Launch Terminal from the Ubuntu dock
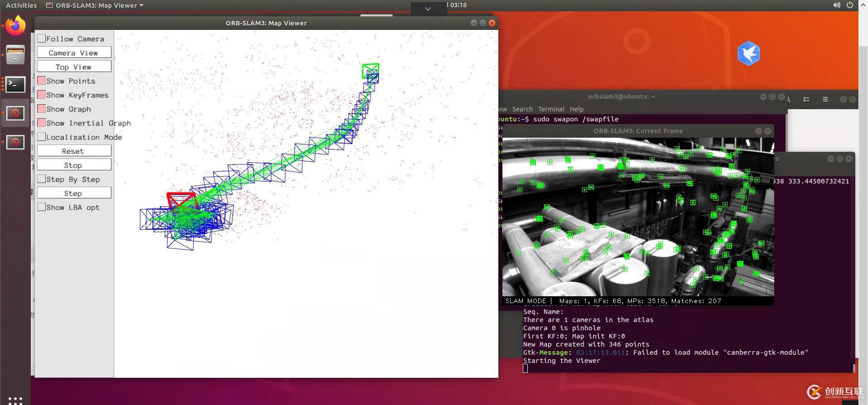The image size is (868, 405). click(15, 84)
